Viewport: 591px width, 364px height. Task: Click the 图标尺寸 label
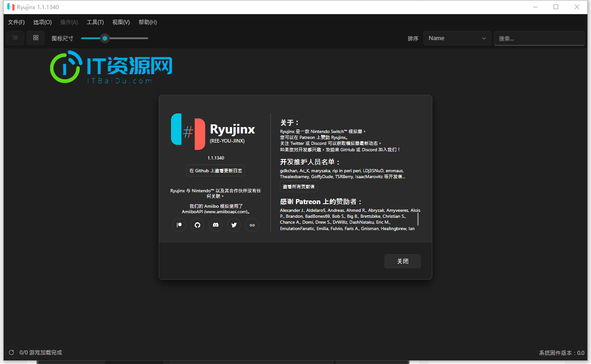62,39
